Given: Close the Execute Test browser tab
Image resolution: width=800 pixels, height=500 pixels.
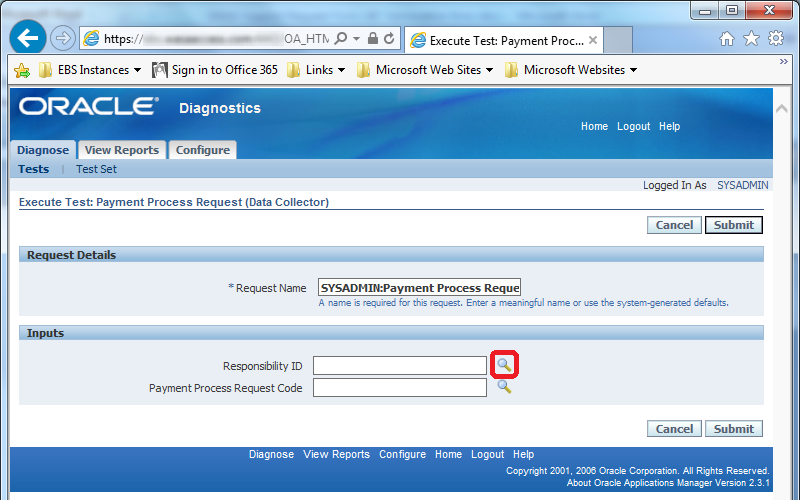Looking at the screenshot, I should tap(592, 40).
